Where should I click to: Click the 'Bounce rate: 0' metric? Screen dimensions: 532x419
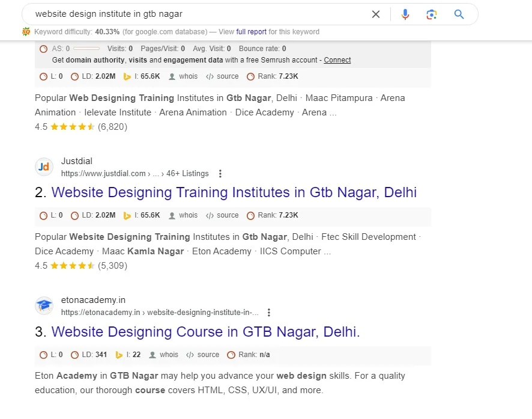[x=262, y=49]
